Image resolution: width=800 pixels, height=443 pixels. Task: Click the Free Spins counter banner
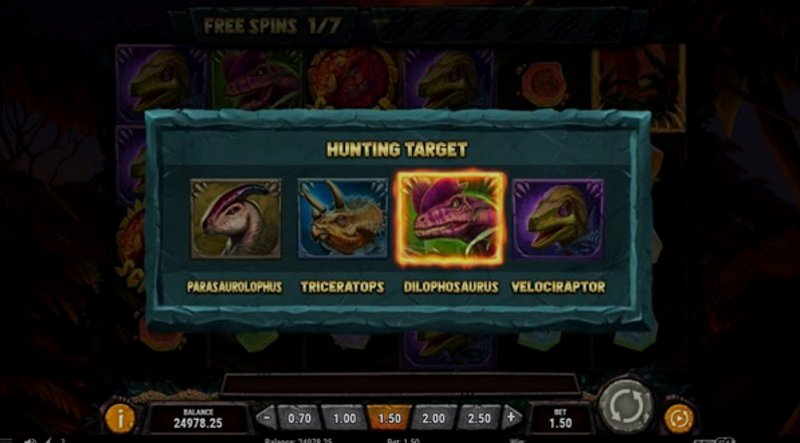[273, 26]
